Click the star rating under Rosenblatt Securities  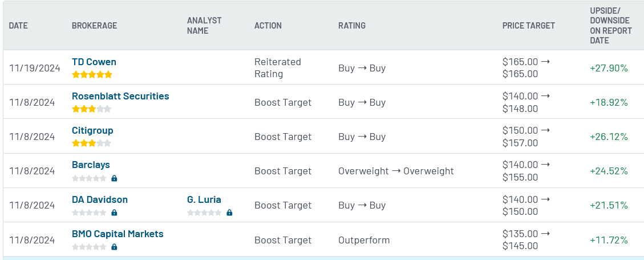coord(92,109)
